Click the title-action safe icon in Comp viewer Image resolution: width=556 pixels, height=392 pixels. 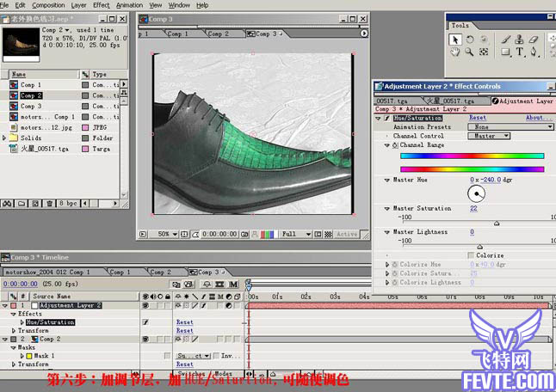(x=184, y=234)
